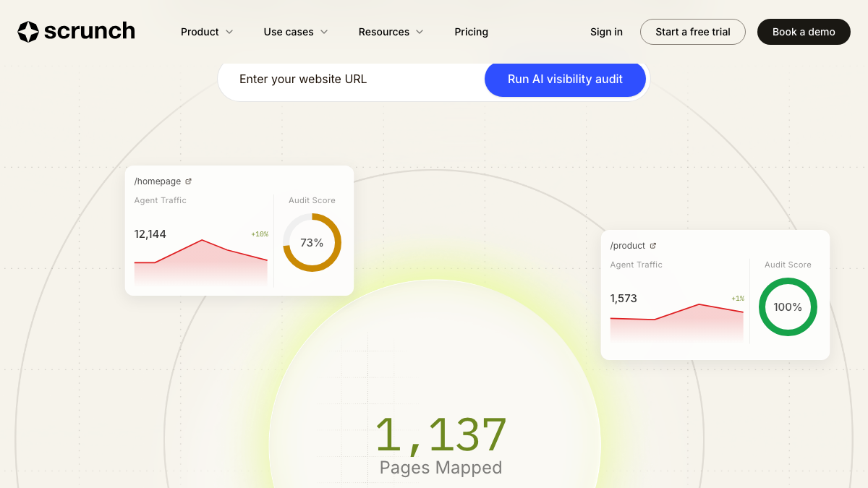The image size is (868, 488).
Task: Click the /product path label
Action: point(628,246)
